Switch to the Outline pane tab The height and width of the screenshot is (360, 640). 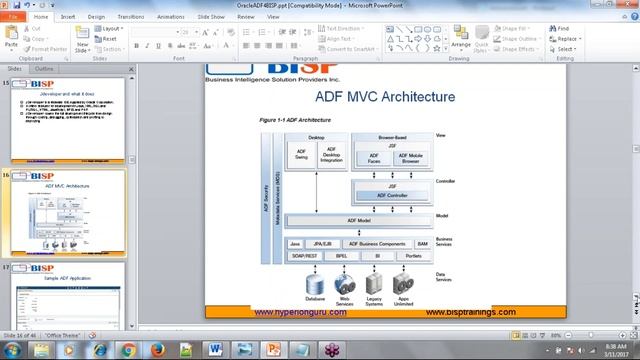(x=44, y=69)
